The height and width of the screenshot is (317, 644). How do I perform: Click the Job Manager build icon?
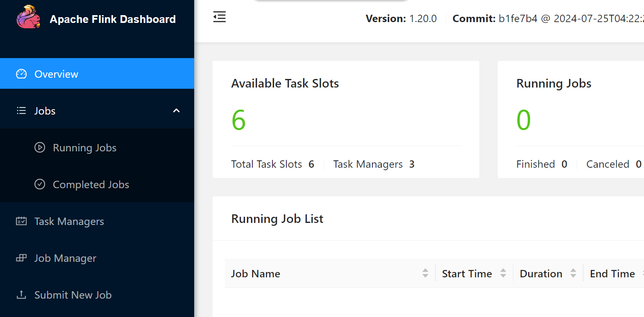(x=21, y=258)
